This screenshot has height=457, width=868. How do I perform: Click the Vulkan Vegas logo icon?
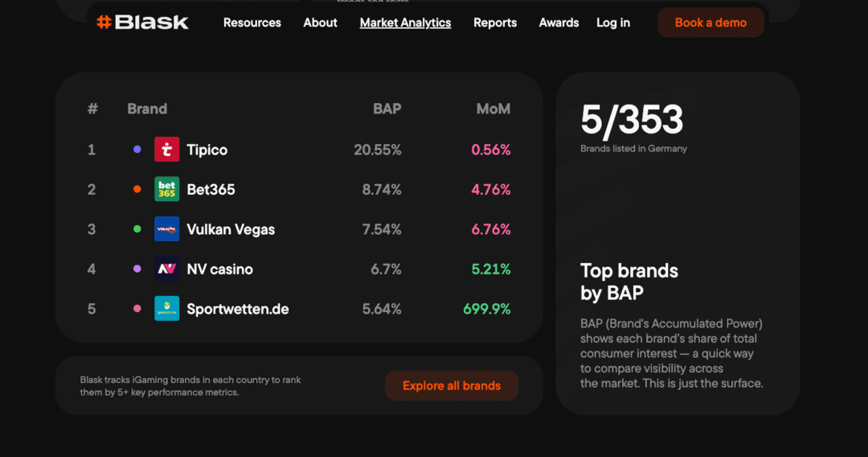[x=166, y=229]
